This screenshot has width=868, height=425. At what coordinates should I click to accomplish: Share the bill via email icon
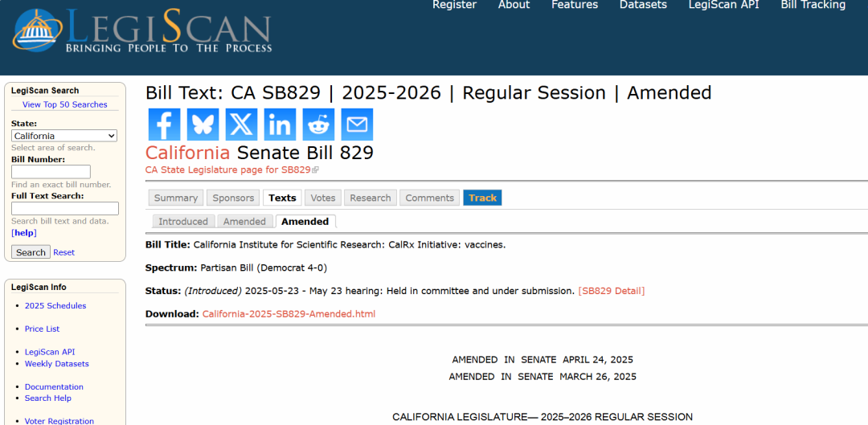coord(357,125)
